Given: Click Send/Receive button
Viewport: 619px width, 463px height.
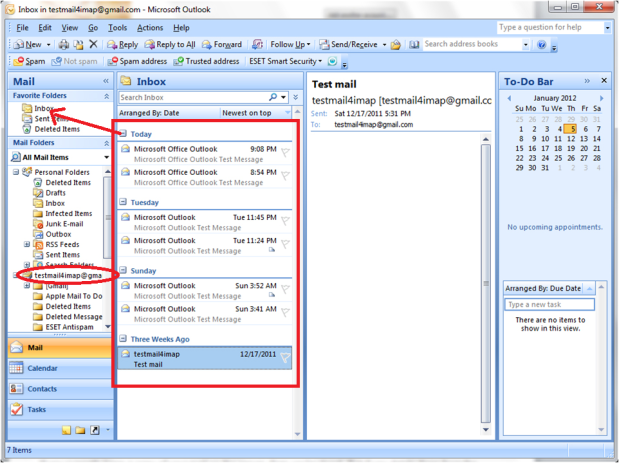Looking at the screenshot, I should 348,45.
